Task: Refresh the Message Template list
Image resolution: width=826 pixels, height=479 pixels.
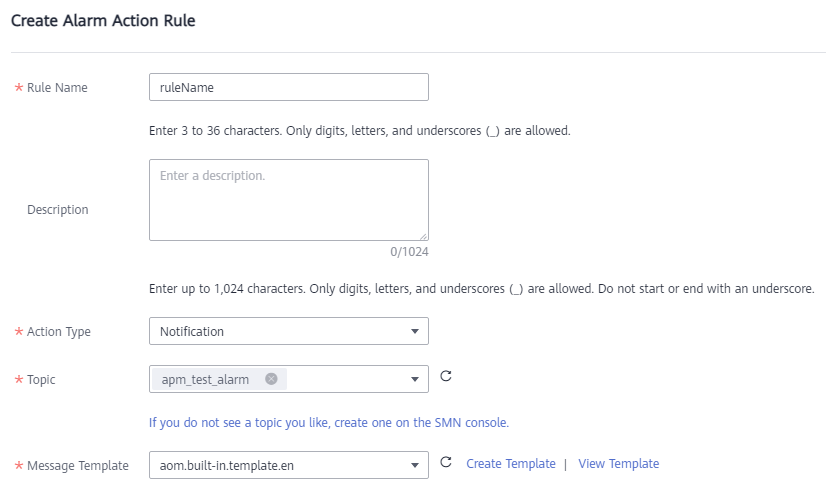Action: (x=446, y=462)
